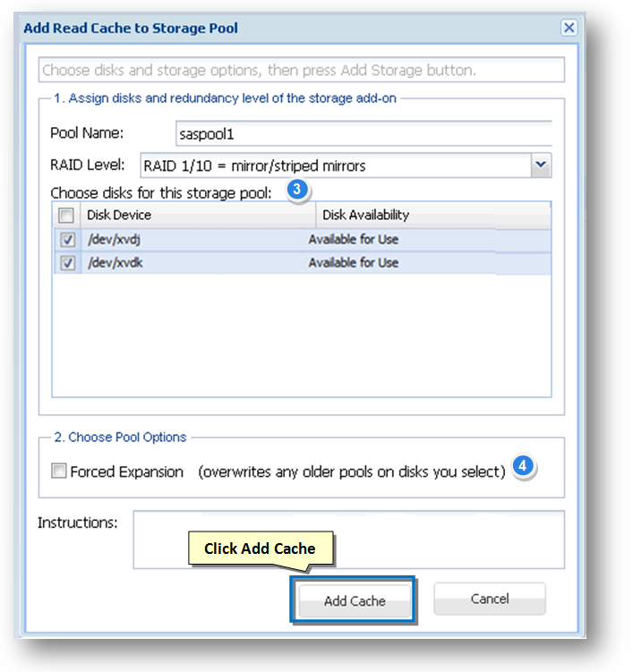Click into the Pool Name field
This screenshot has width=633, height=672.
point(363,133)
